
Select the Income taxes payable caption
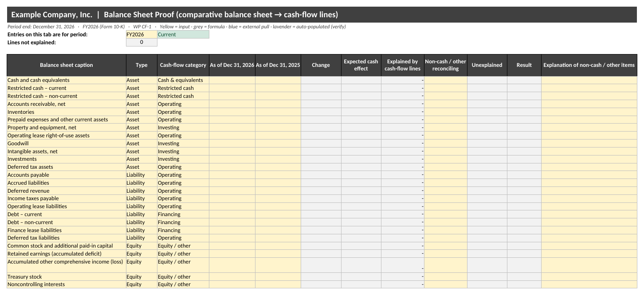click(x=67, y=198)
